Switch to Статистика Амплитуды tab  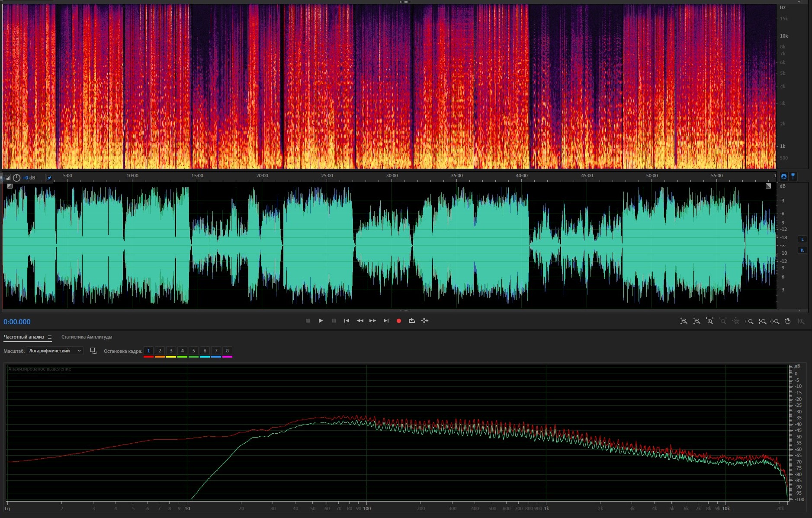[87, 337]
